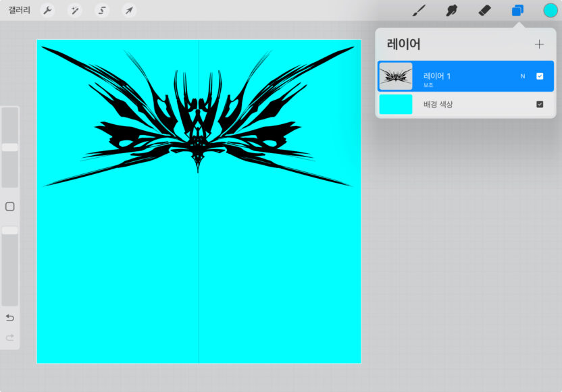Return to 갤러리
The width and height of the screenshot is (562, 392).
point(19,10)
